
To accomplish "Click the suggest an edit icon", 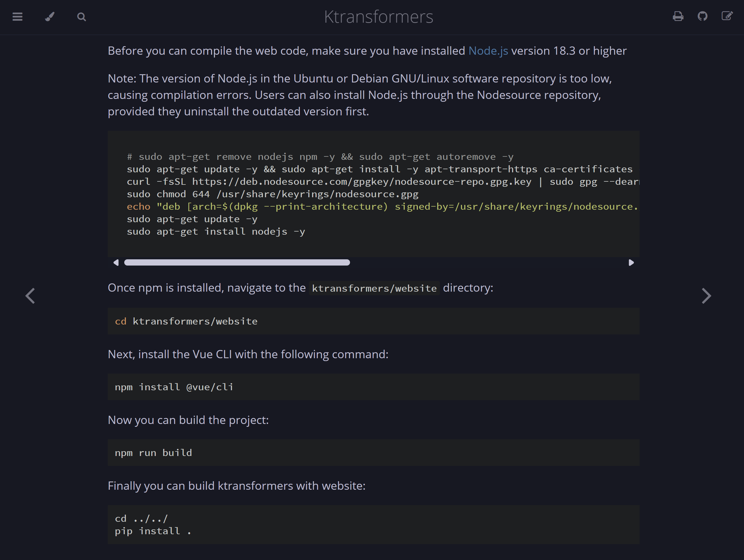I will coord(727,16).
